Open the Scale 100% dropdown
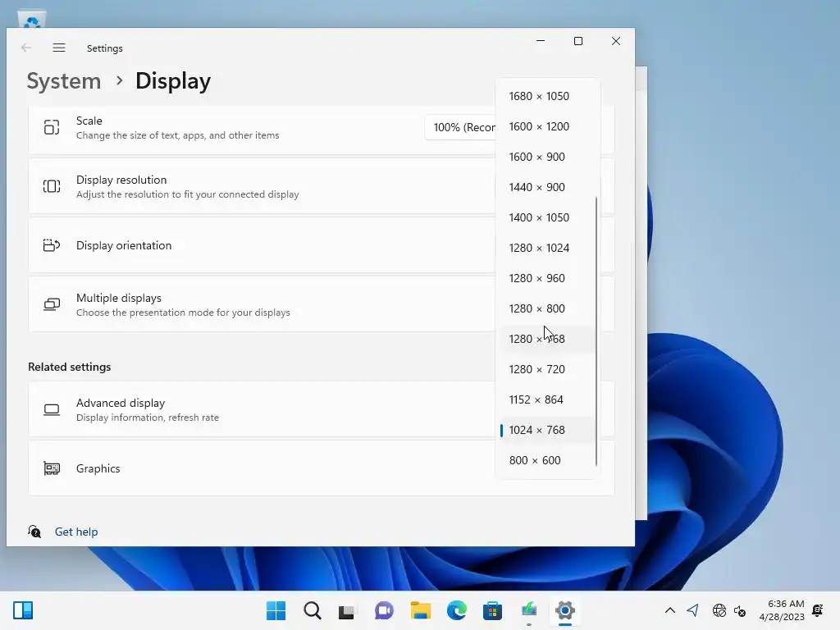 pyautogui.click(x=461, y=127)
